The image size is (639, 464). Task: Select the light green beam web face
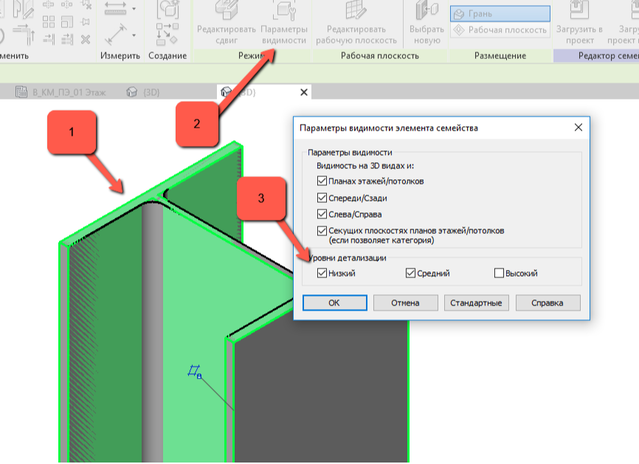[196, 310]
